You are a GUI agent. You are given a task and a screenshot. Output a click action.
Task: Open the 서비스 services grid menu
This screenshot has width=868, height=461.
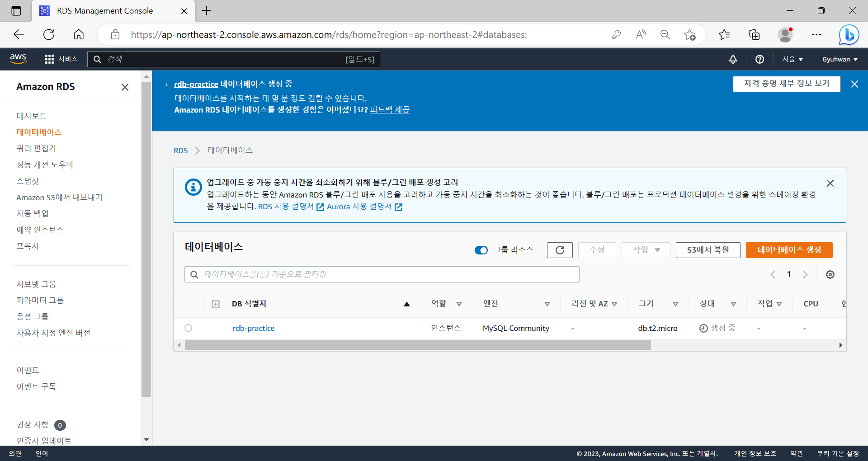[61, 59]
